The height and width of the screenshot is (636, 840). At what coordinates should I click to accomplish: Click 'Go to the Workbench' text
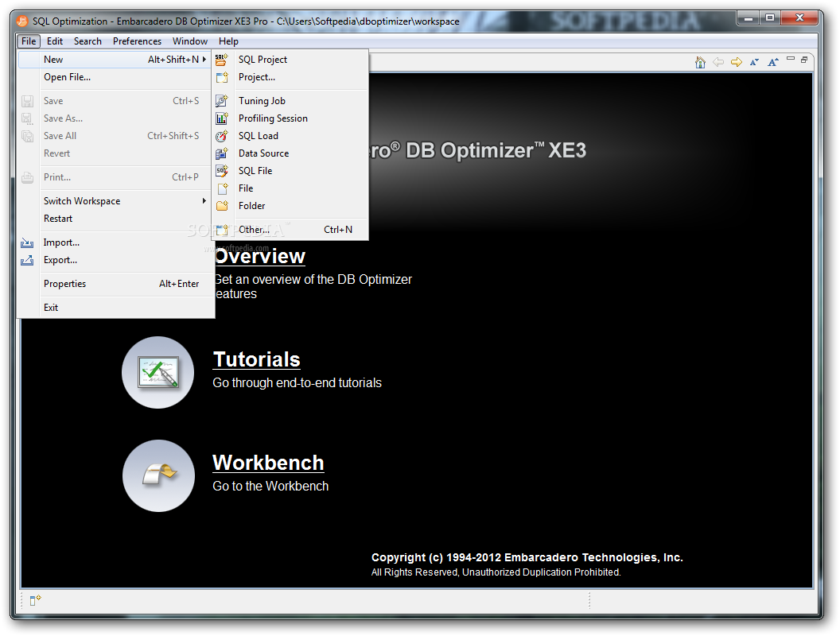270,486
